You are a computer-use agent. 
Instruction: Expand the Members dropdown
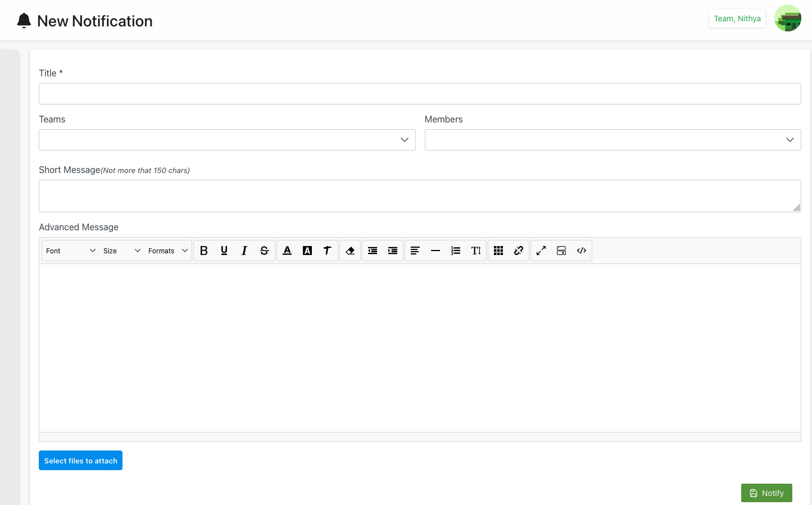(x=613, y=140)
